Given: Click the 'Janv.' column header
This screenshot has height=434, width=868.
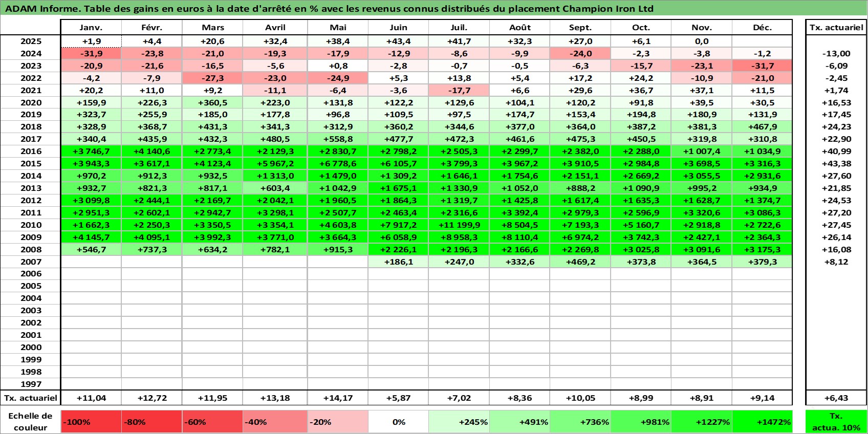Looking at the screenshot, I should pos(91,28).
